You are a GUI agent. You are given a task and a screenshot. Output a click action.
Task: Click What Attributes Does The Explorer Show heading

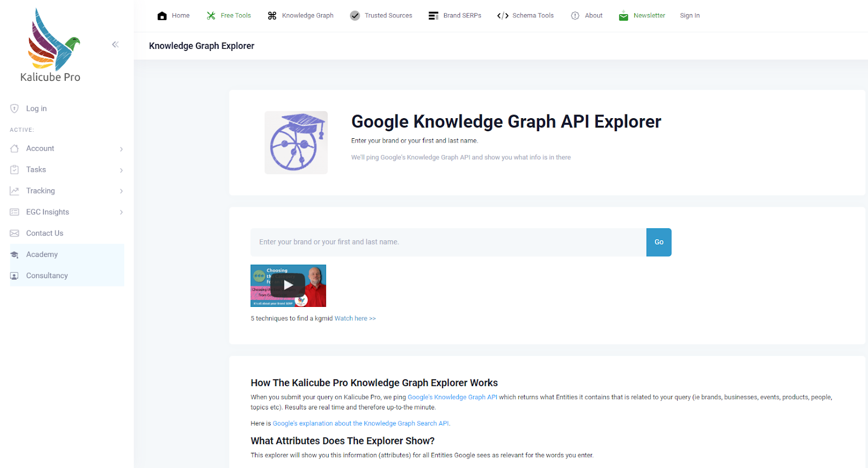(x=342, y=441)
